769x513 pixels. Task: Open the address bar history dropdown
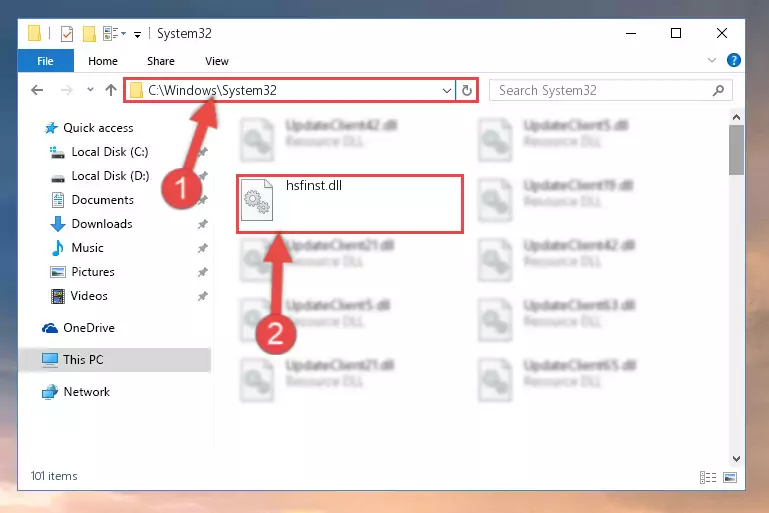pos(446,90)
